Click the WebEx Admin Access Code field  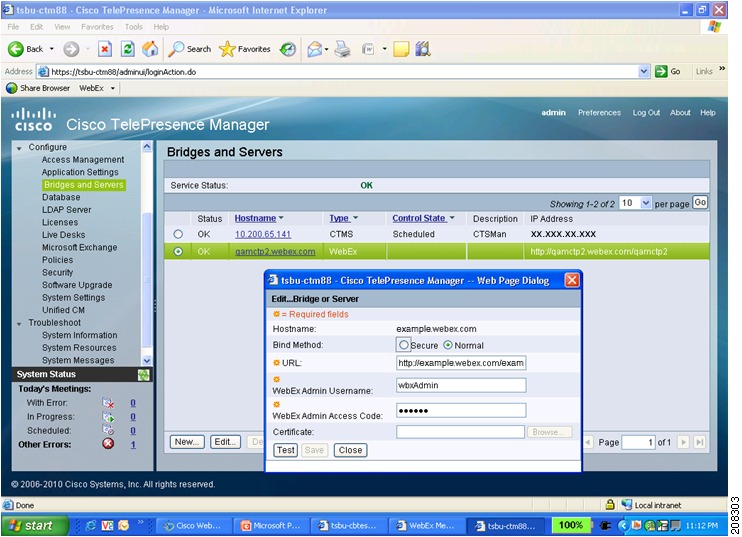pyautogui.click(x=461, y=410)
